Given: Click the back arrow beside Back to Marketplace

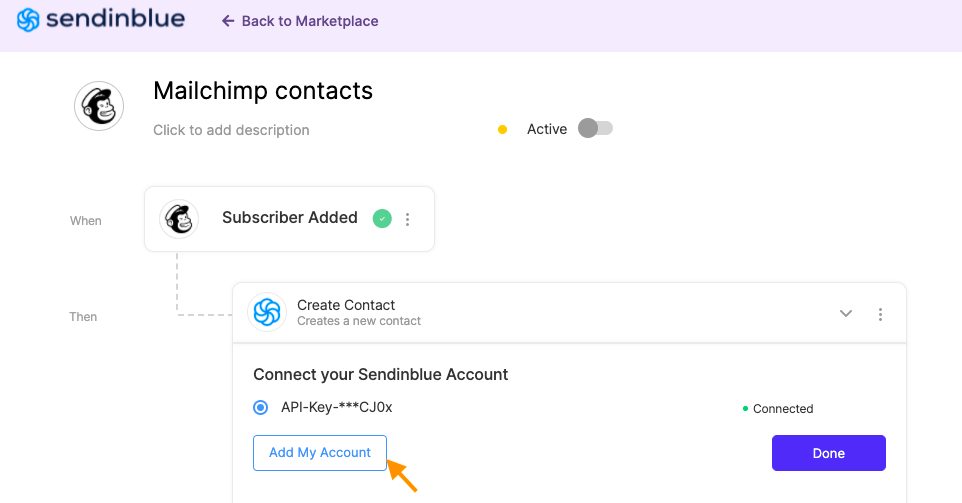Looking at the screenshot, I should 228,21.
